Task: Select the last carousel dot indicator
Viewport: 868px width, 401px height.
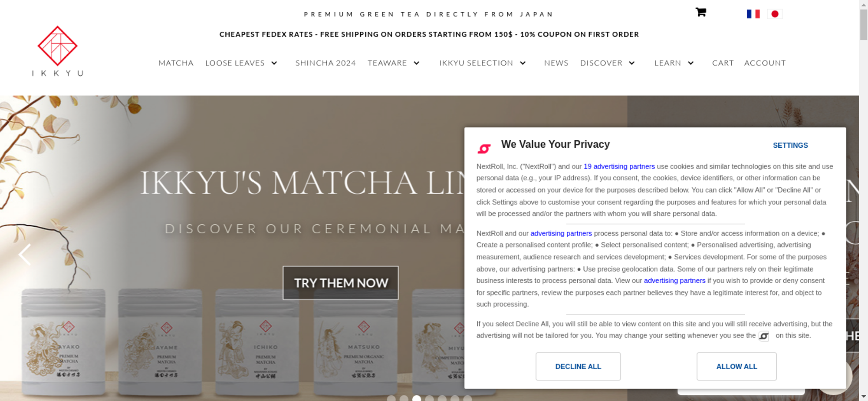Action: [x=467, y=398]
